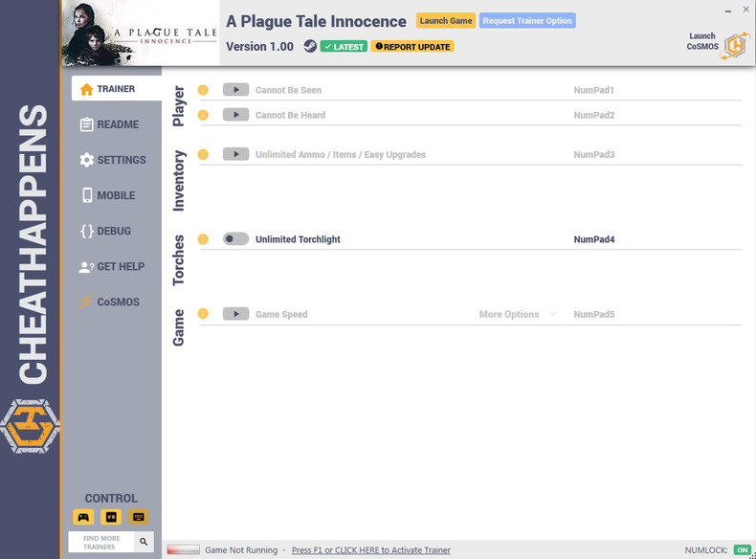Activate Game Speed play button

[x=235, y=314]
